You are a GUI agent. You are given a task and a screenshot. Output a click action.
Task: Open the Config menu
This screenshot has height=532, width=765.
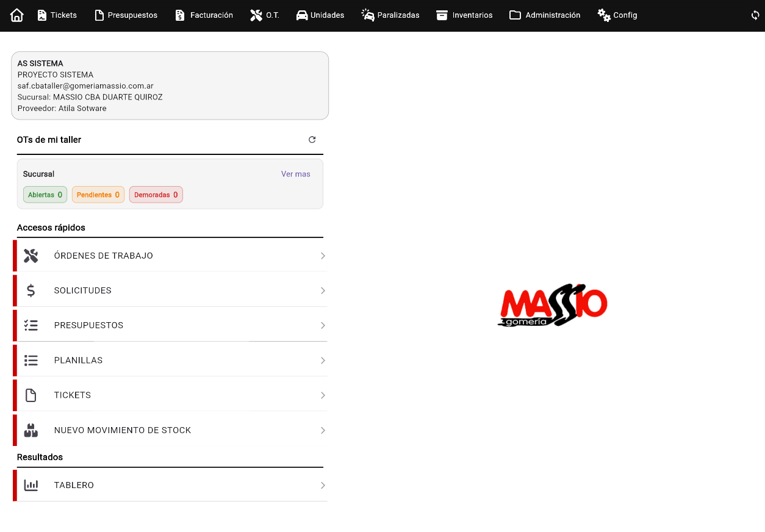(x=617, y=15)
